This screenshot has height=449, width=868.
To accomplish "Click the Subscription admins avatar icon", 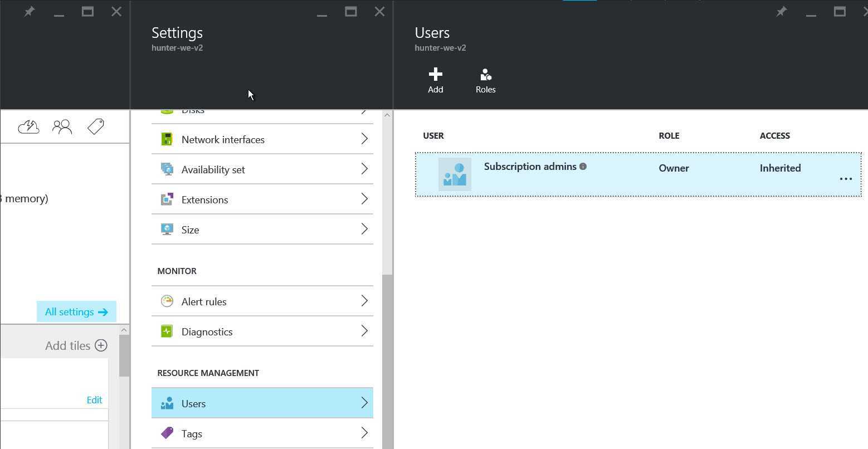I will click(x=455, y=174).
